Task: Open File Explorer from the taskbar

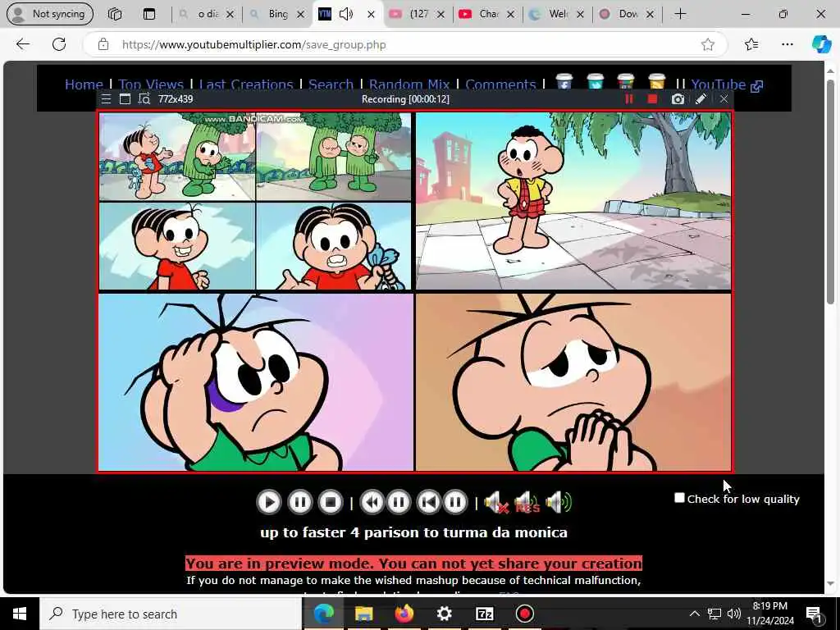Action: (363, 614)
